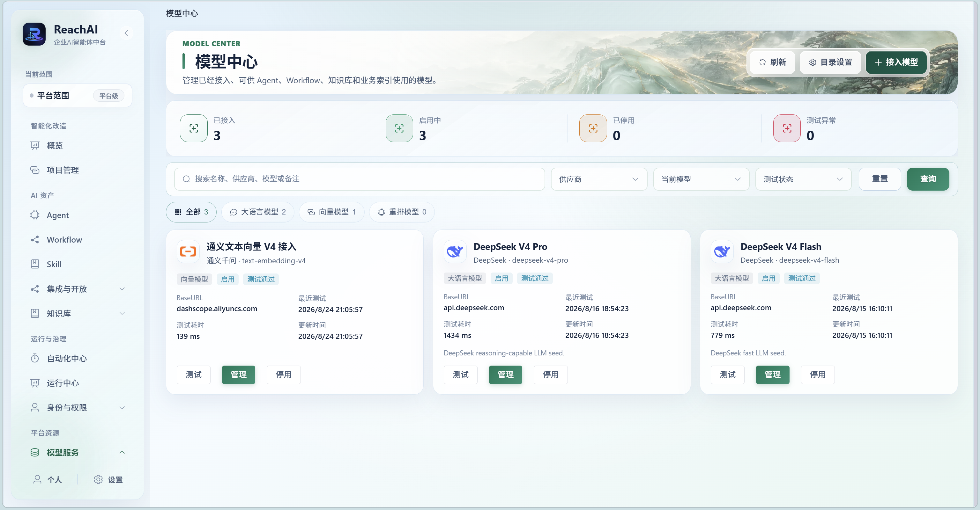Click the 自动化中心 timer icon
This screenshot has width=980, height=510.
pyautogui.click(x=35, y=358)
